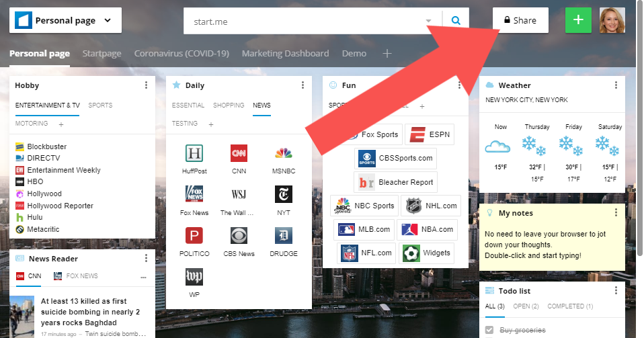Add a new tab in Hobby widget
The image size is (644, 338).
tap(61, 124)
